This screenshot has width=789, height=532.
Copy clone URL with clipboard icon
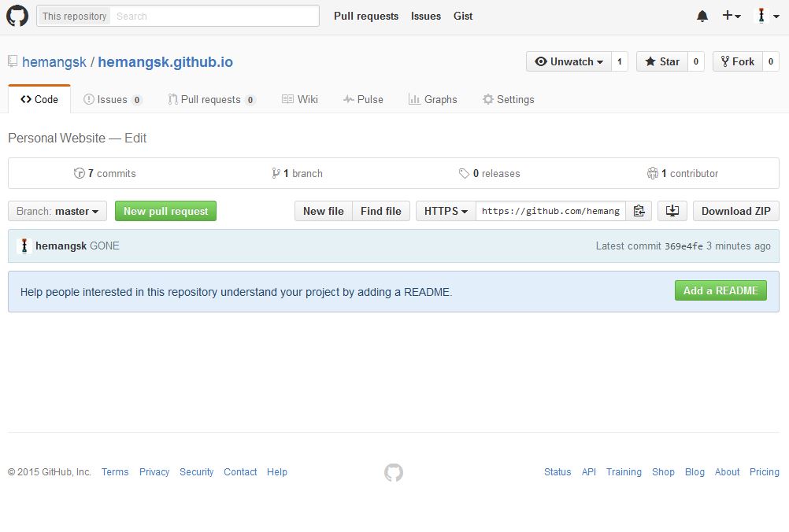pos(639,211)
